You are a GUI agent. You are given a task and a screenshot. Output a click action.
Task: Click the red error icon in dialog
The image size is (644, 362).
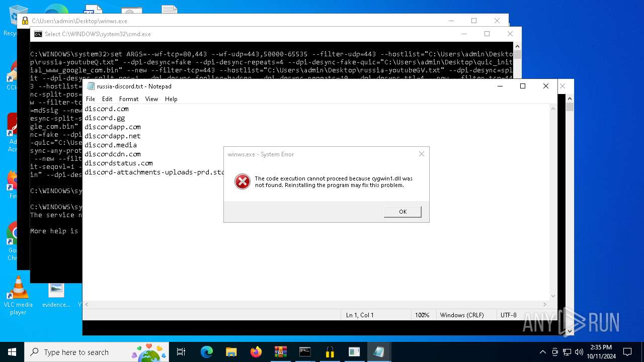tap(242, 182)
